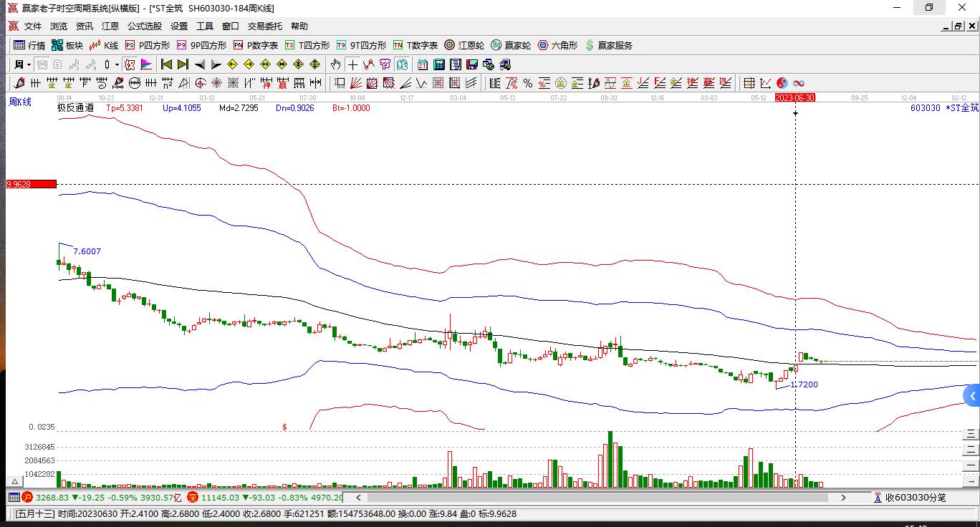Open the 文件 menu
The width and height of the screenshot is (980, 527).
[33, 26]
